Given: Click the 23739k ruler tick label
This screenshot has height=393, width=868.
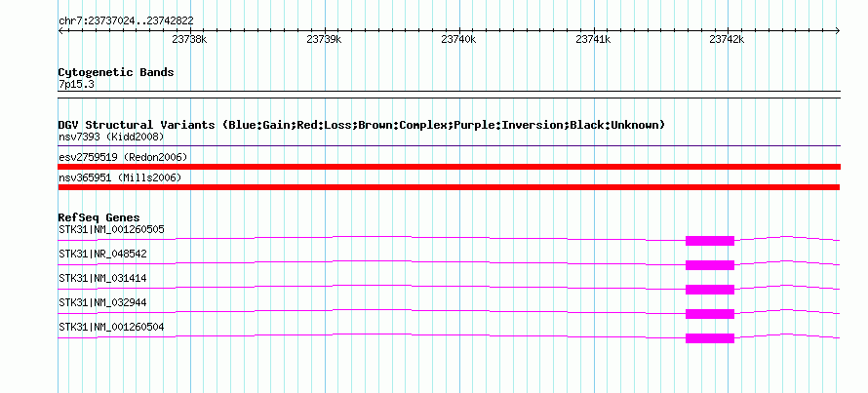Looking at the screenshot, I should point(324,40).
